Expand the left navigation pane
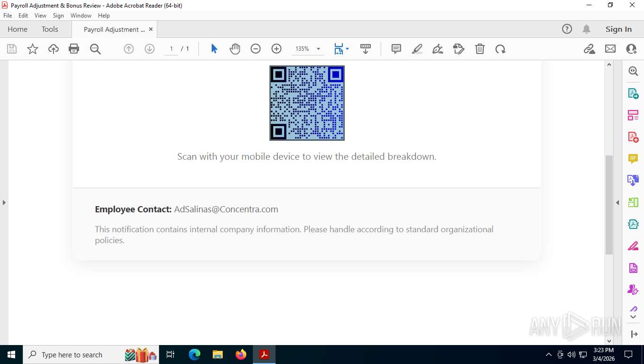This screenshot has height=364, width=644. point(4,202)
